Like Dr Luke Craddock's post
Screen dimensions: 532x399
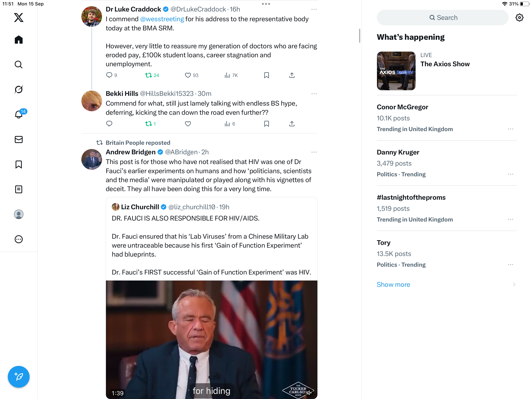pyautogui.click(x=188, y=75)
